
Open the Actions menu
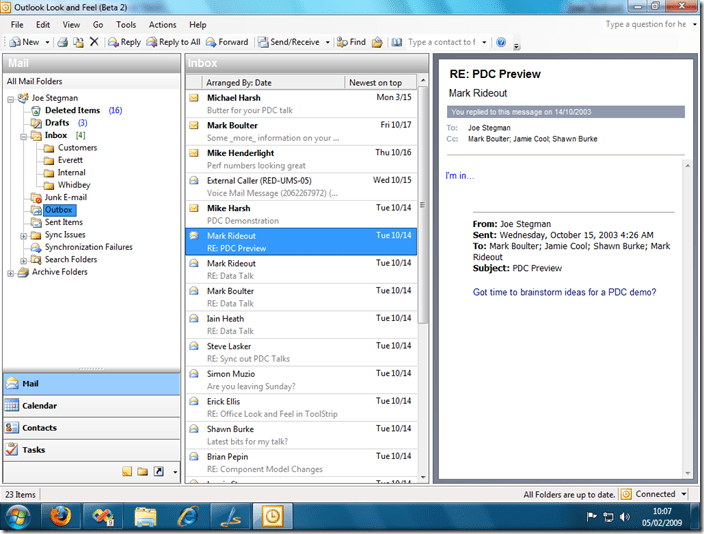(x=162, y=24)
